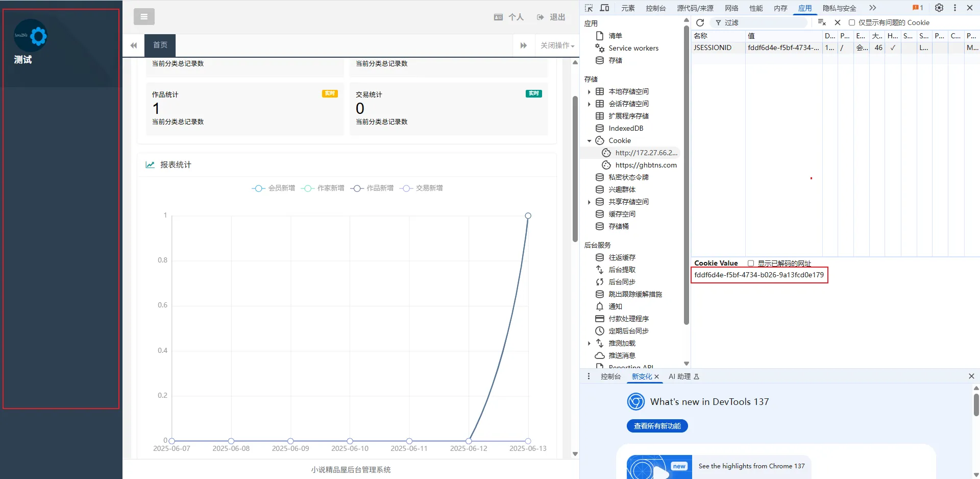Click the clear all cookies icon
The height and width of the screenshot is (479, 980).
(x=822, y=22)
